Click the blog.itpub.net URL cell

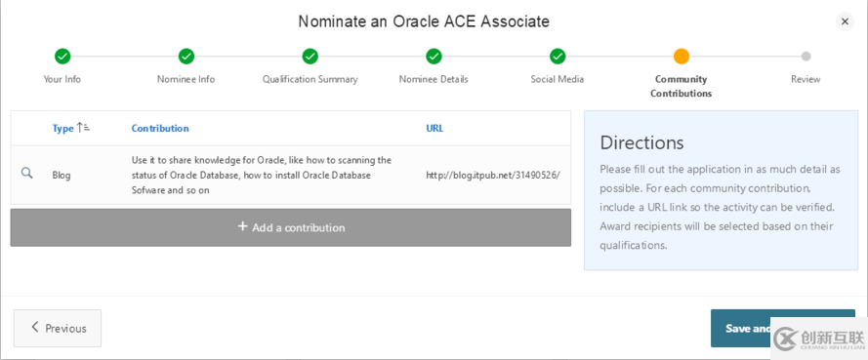[x=493, y=176]
